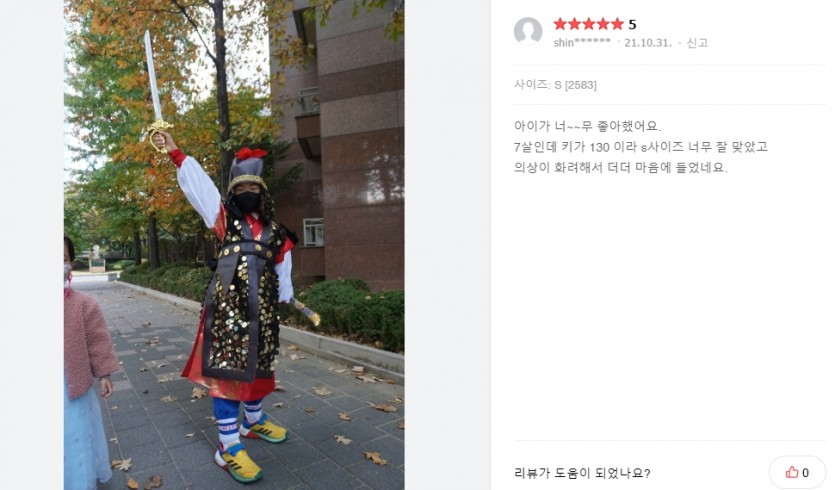Report the review via the 신고 link
Viewport: 835px width, 490px height.
pyautogui.click(x=697, y=43)
